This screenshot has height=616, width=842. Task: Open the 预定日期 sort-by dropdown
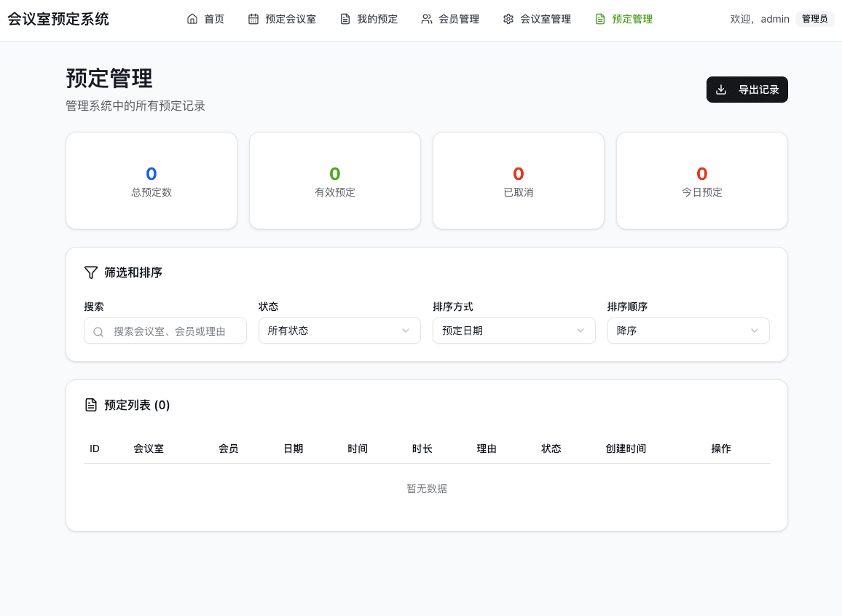coord(514,331)
